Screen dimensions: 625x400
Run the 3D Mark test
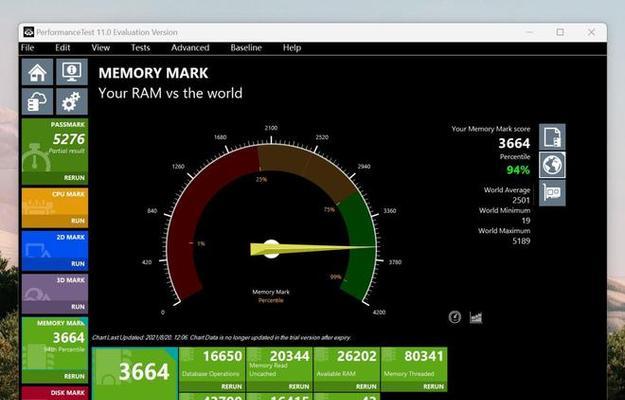click(78, 307)
